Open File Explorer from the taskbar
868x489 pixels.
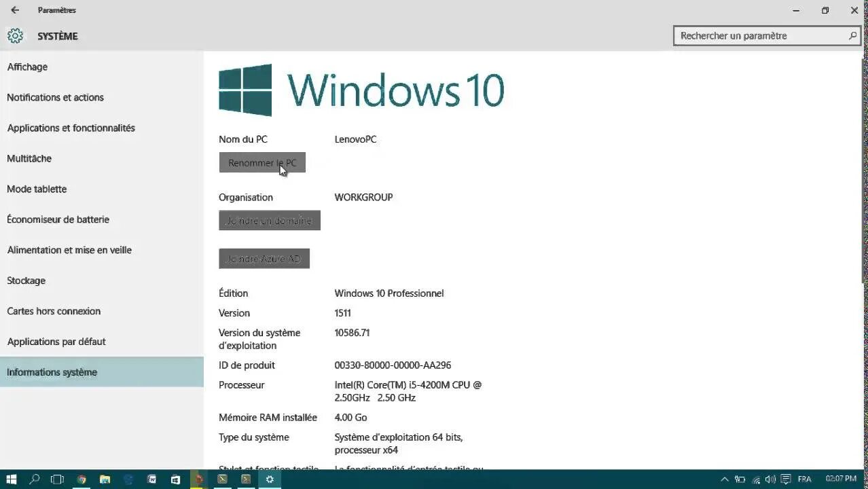point(105,479)
